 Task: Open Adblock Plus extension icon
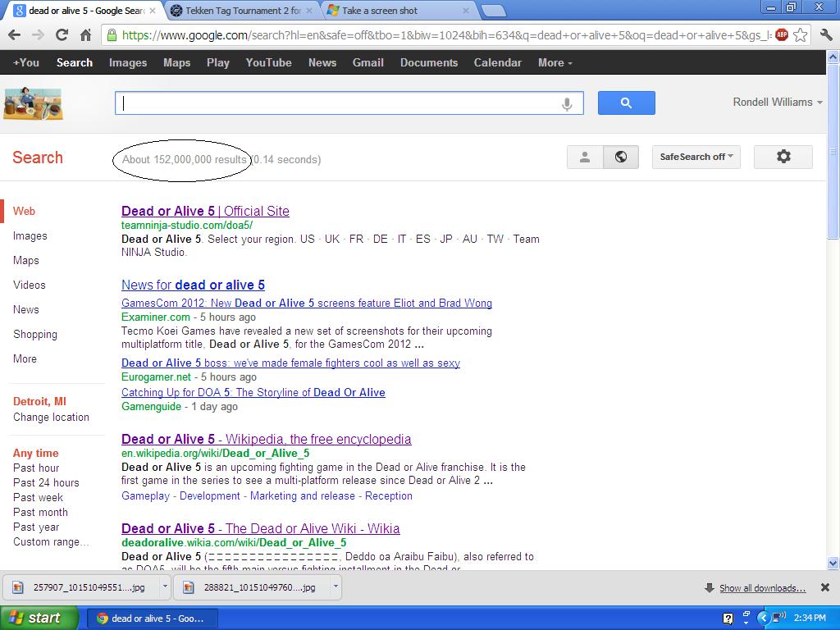[782, 34]
